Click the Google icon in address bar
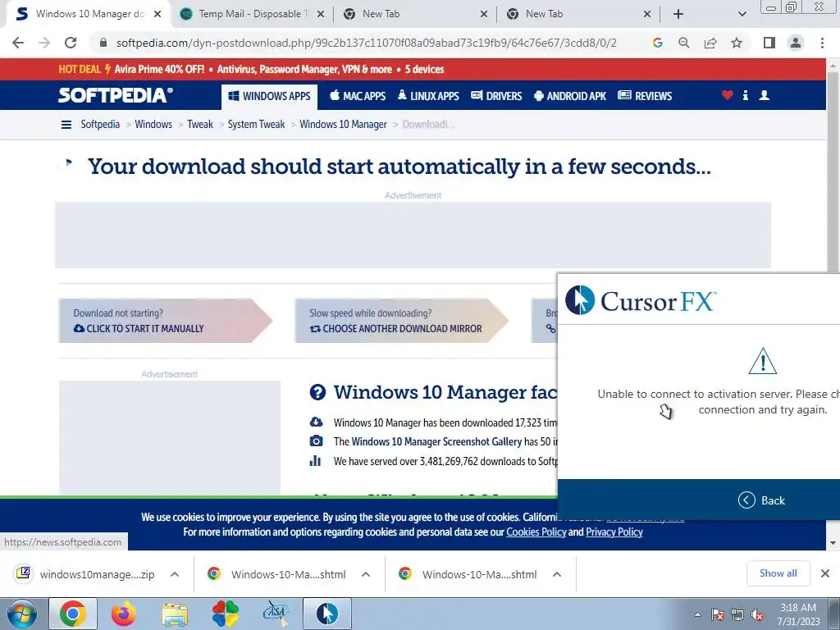 657,43
